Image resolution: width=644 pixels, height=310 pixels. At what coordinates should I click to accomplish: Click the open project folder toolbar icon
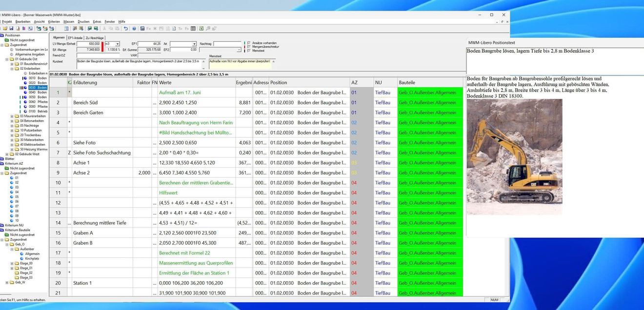click(x=5, y=28)
